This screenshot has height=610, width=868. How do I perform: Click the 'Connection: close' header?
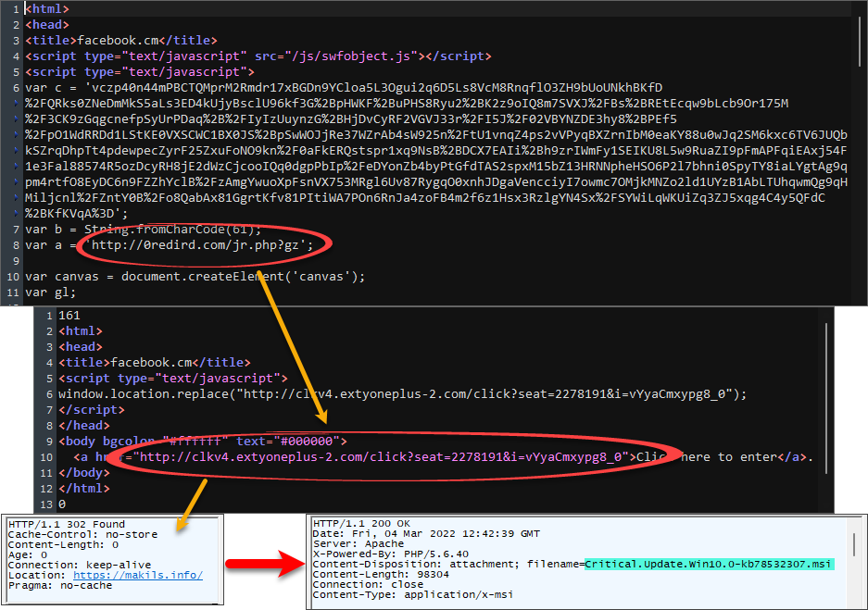pyautogui.click(x=368, y=585)
